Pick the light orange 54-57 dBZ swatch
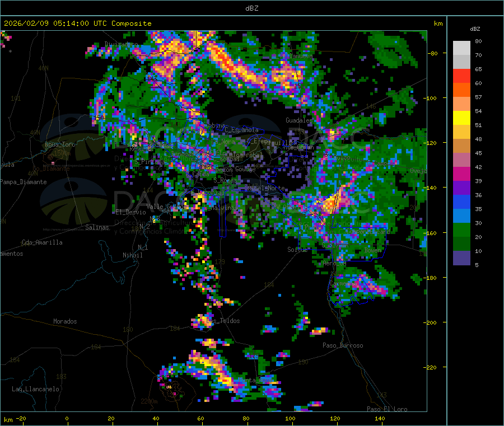 point(461,104)
